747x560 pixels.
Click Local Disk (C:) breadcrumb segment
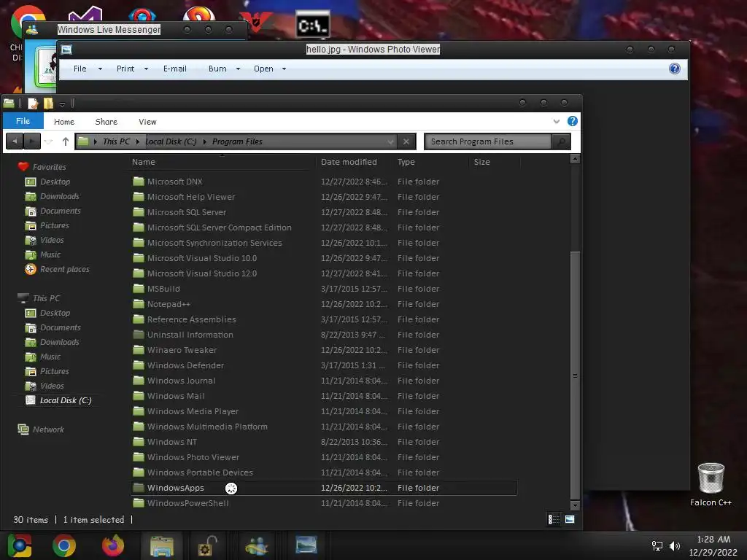pyautogui.click(x=171, y=141)
